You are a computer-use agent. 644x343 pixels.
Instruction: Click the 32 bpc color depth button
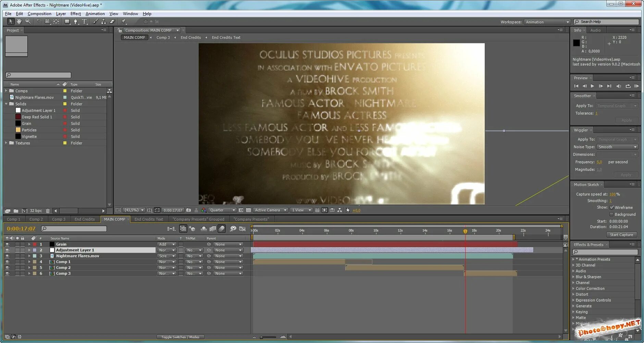36,211
